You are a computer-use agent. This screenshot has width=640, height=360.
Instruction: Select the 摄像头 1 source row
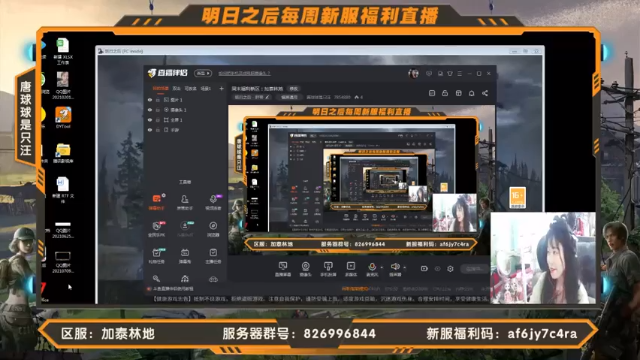point(186,110)
